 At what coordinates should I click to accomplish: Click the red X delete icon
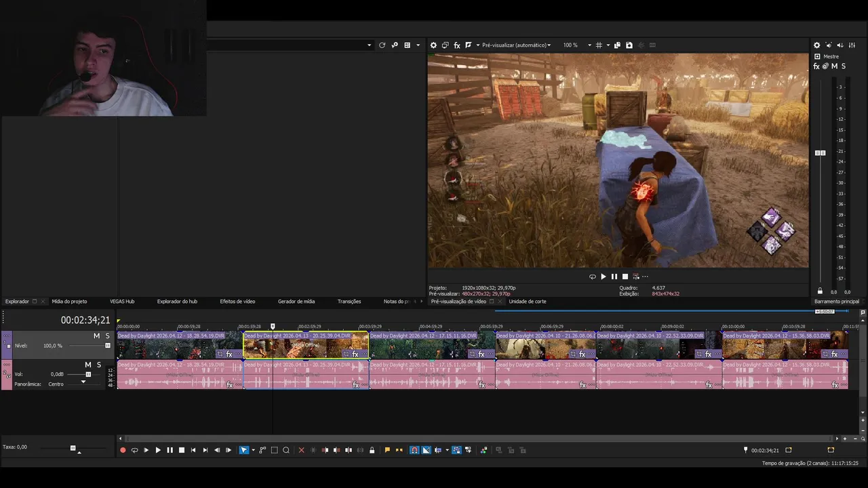(302, 450)
